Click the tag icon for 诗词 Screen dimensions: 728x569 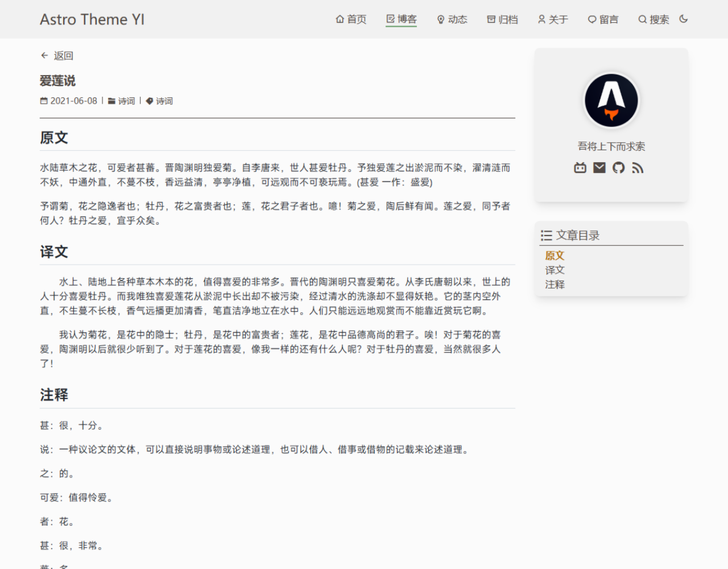click(x=150, y=101)
